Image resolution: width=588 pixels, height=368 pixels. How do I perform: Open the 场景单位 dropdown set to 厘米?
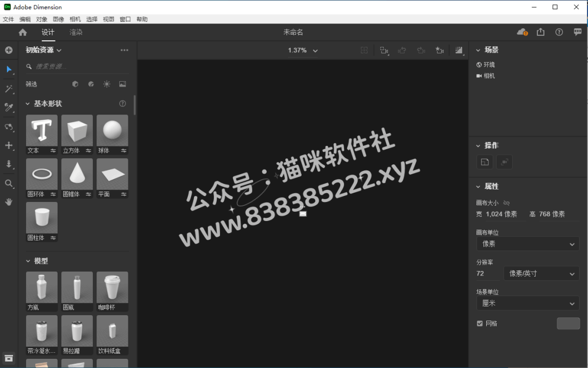coord(528,303)
